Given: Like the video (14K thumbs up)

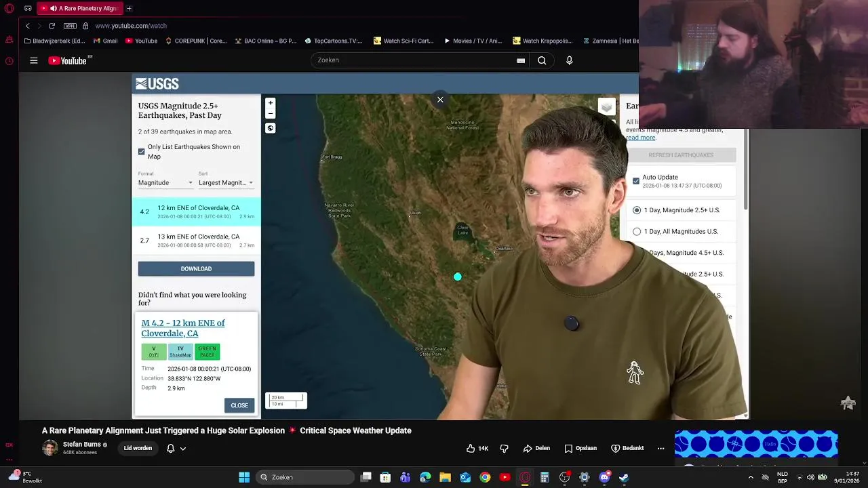Looking at the screenshot, I should (477, 448).
